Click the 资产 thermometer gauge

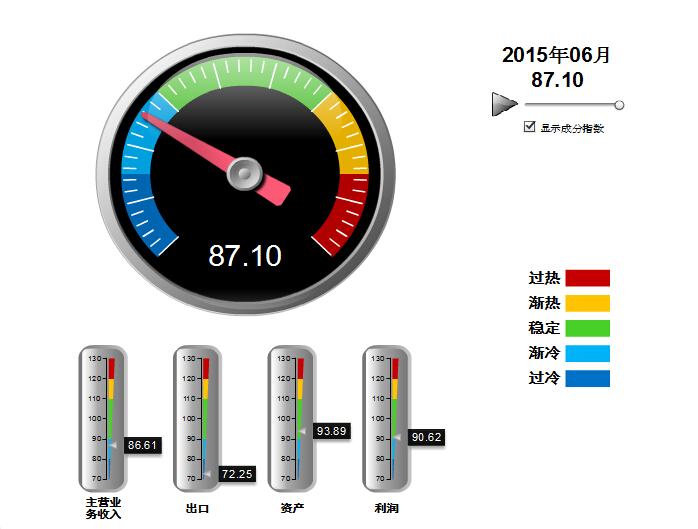289,418
